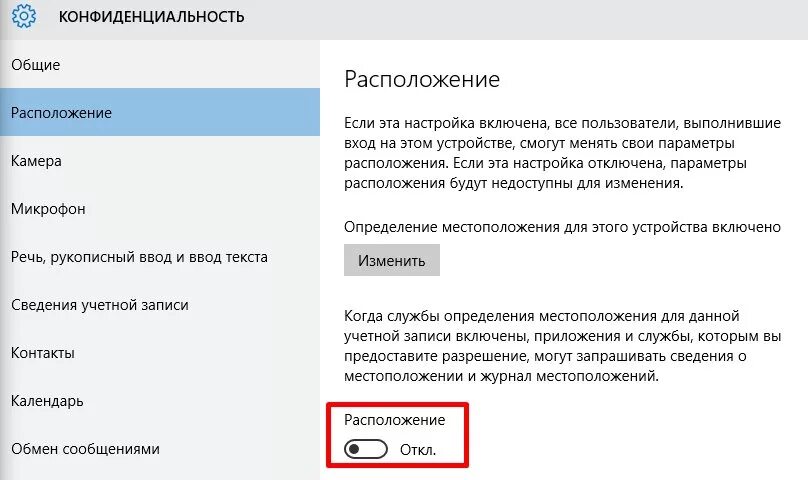This screenshot has height=480, width=808.
Task: Click the Откл. toggle state label
Action: (x=418, y=450)
